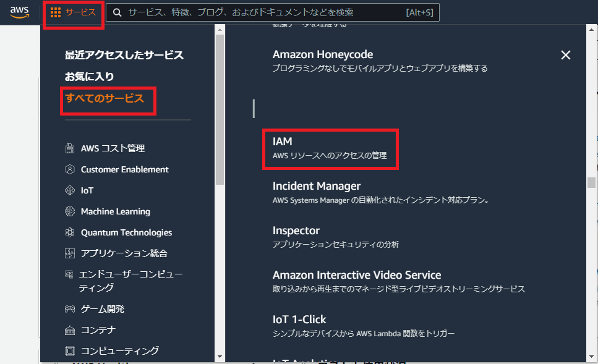Screen dimensions: 598x364
Task: Select すべてのサービス in the menu
Action: 105,98
